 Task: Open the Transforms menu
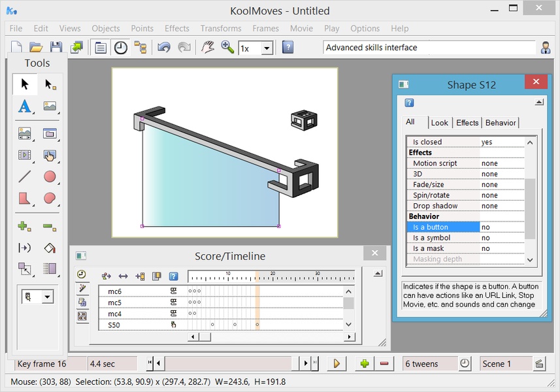[221, 29]
